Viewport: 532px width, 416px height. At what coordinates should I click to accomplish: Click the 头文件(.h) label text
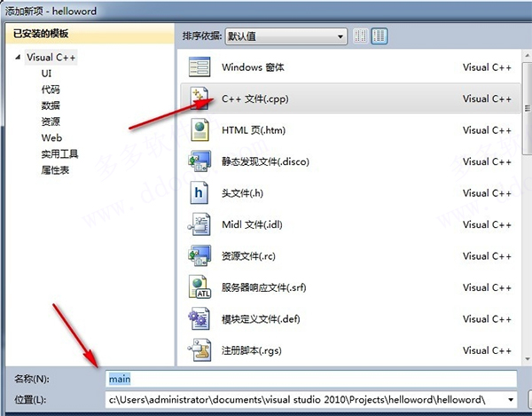pyautogui.click(x=242, y=193)
